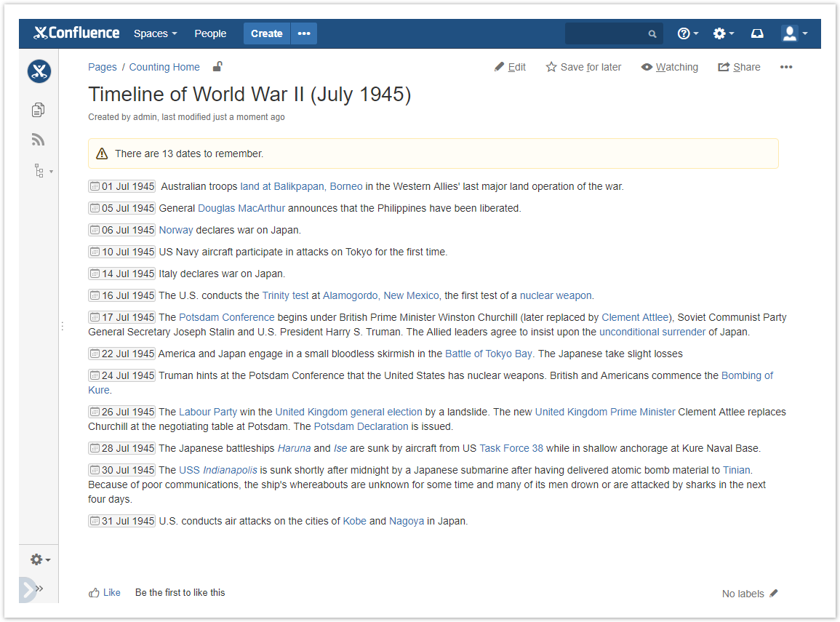Screen dimensions: 840x622
Task: Open the Norway link
Action: 176,231
